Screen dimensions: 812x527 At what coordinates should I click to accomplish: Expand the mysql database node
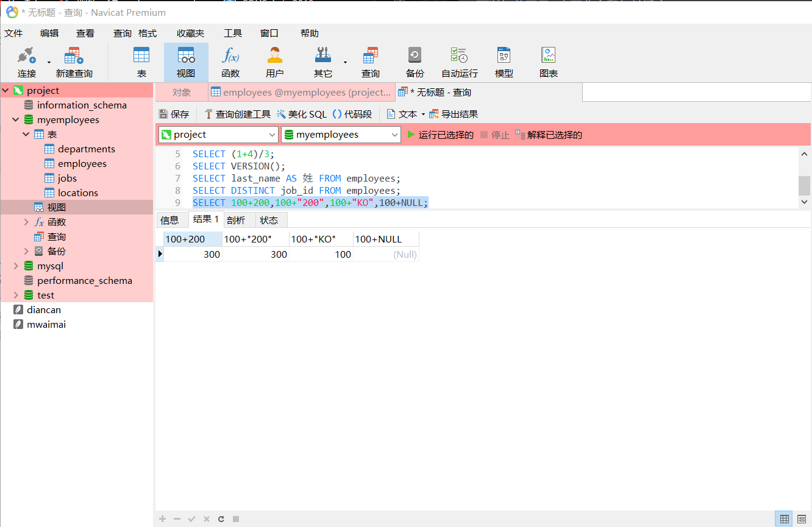coord(16,266)
